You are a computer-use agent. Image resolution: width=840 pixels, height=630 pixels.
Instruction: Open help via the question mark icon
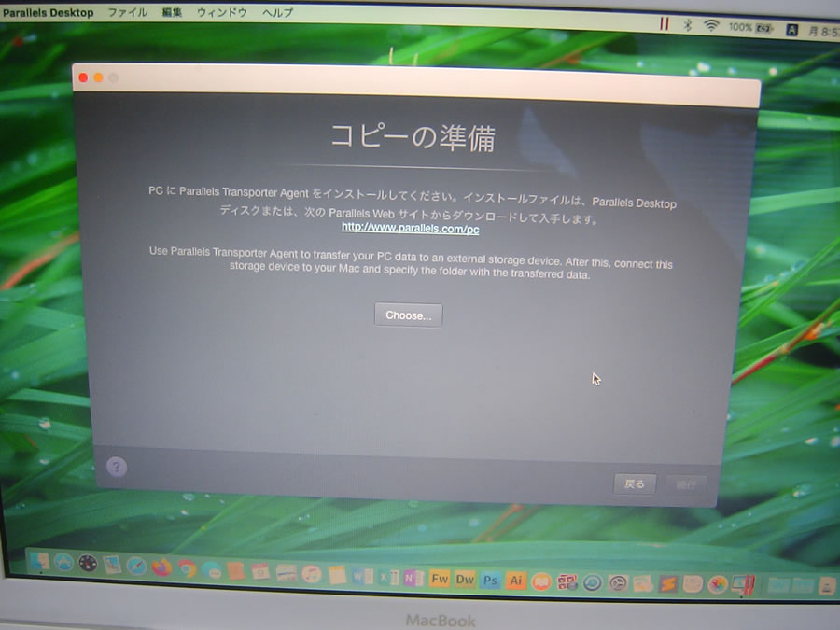[117, 468]
